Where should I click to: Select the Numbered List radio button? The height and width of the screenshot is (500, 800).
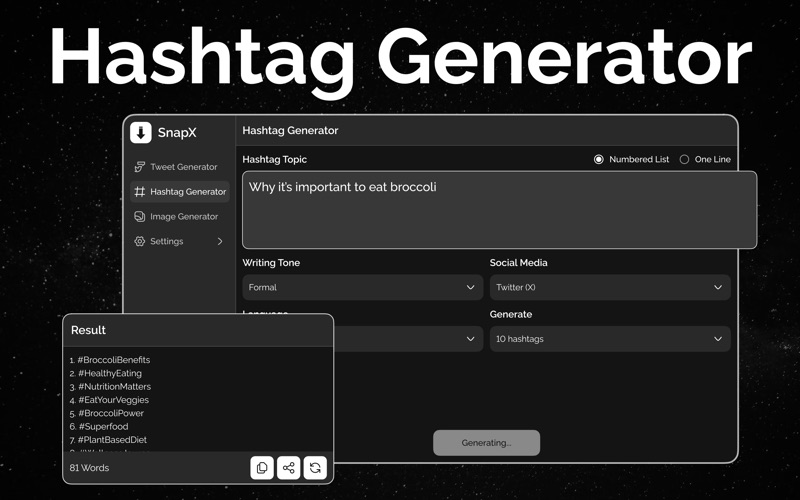click(598, 160)
